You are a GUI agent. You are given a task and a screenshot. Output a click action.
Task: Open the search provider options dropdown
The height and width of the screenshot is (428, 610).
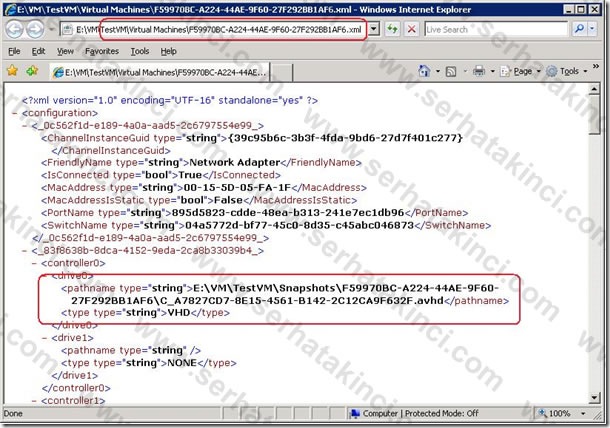[592, 29]
